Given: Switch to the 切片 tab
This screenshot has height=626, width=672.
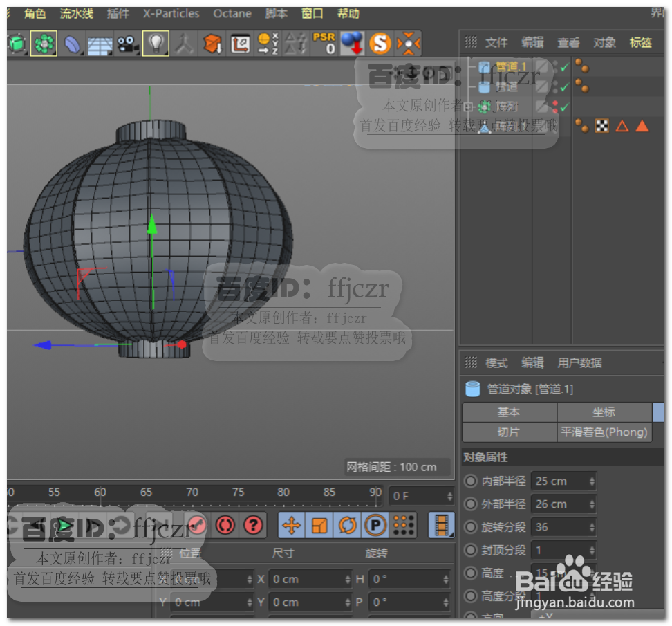Looking at the screenshot, I should (x=509, y=432).
